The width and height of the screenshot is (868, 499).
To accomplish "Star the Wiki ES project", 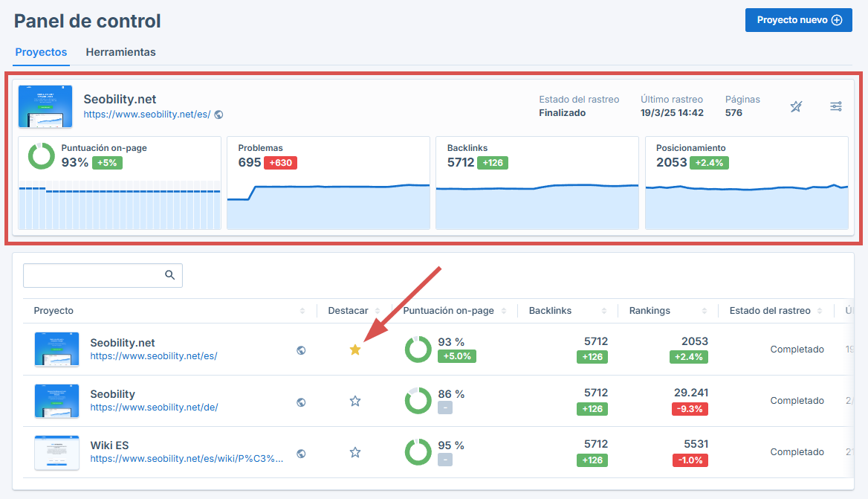I will 355,452.
